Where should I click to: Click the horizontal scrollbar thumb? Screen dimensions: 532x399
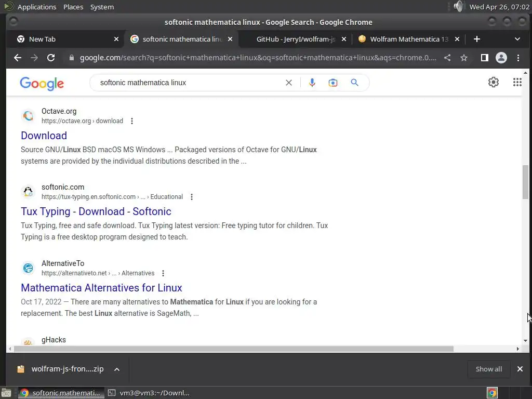pyautogui.click(x=233, y=349)
